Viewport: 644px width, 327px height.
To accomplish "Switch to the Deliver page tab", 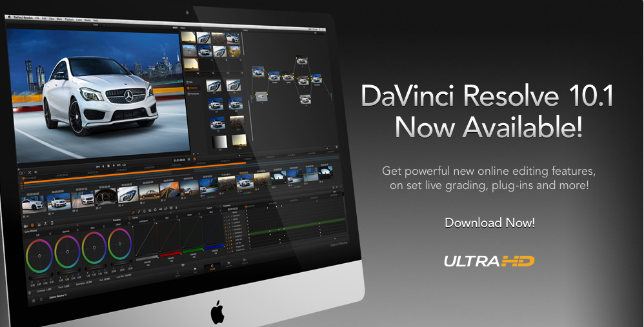I will tap(245, 261).
